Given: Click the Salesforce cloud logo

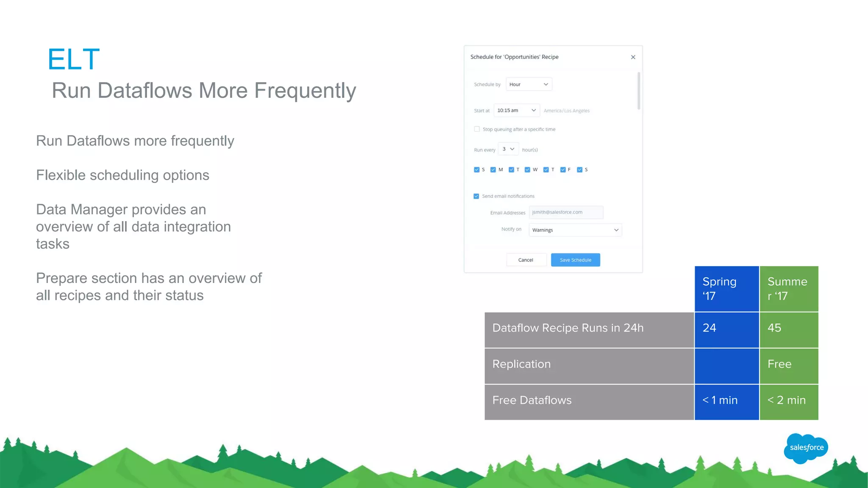Looking at the screenshot, I should click(806, 448).
